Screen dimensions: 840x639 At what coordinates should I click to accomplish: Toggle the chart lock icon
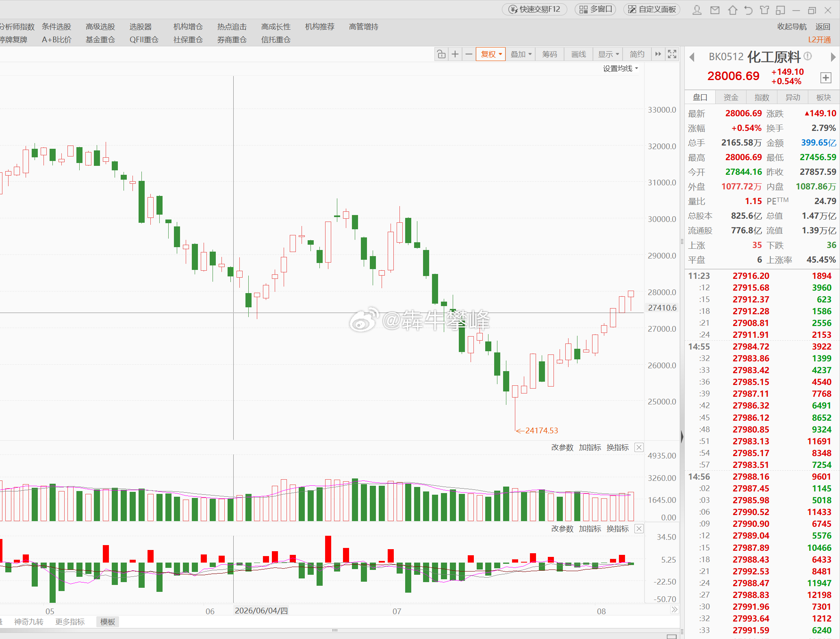pos(441,54)
